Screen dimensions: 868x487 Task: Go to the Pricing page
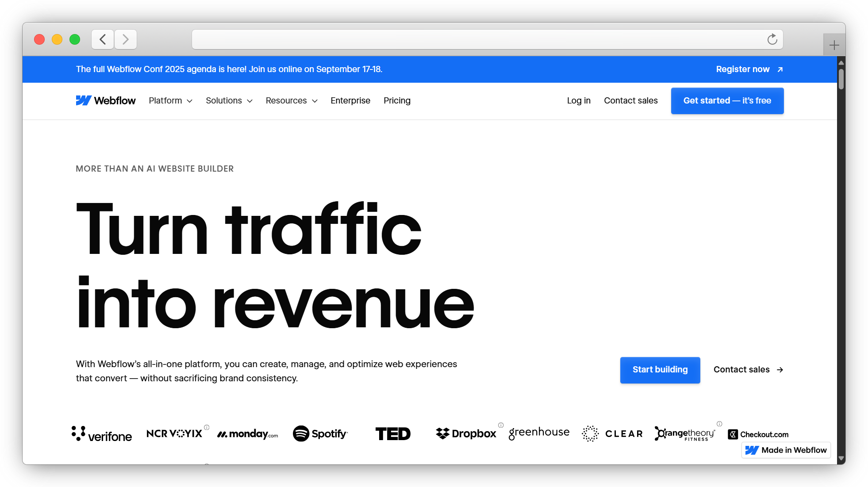397,101
